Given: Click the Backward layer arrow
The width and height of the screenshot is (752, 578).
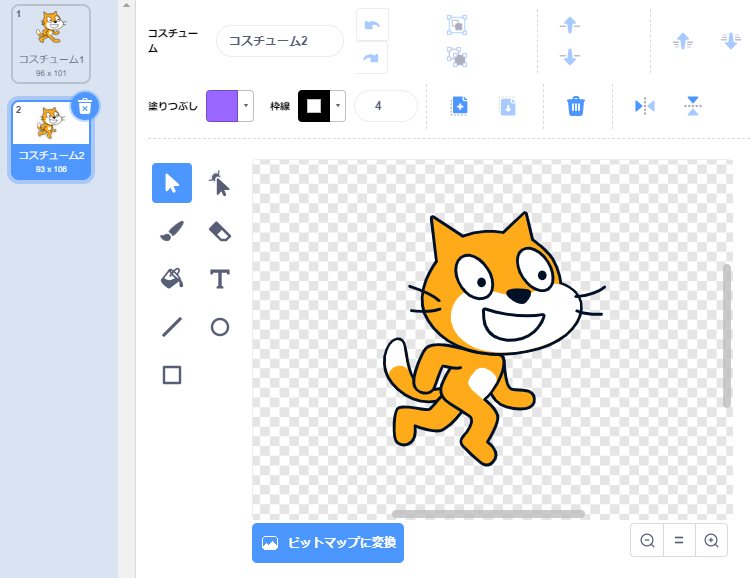Looking at the screenshot, I should (570, 57).
